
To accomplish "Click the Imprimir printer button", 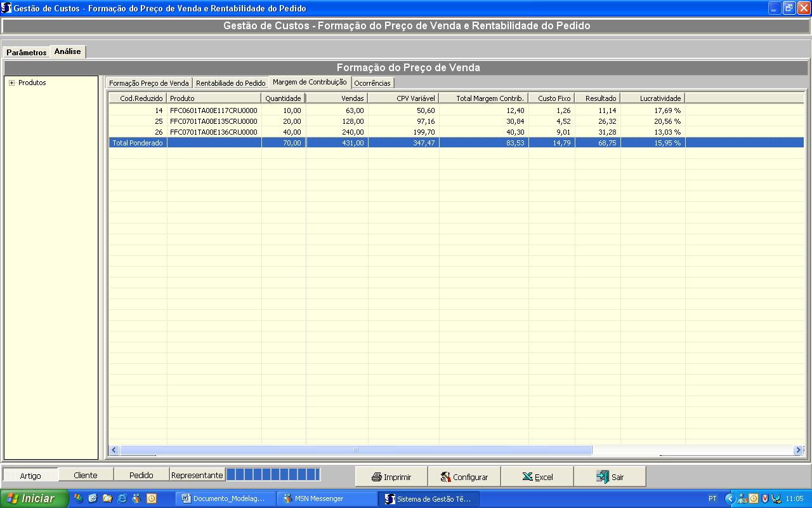I will pos(391,477).
